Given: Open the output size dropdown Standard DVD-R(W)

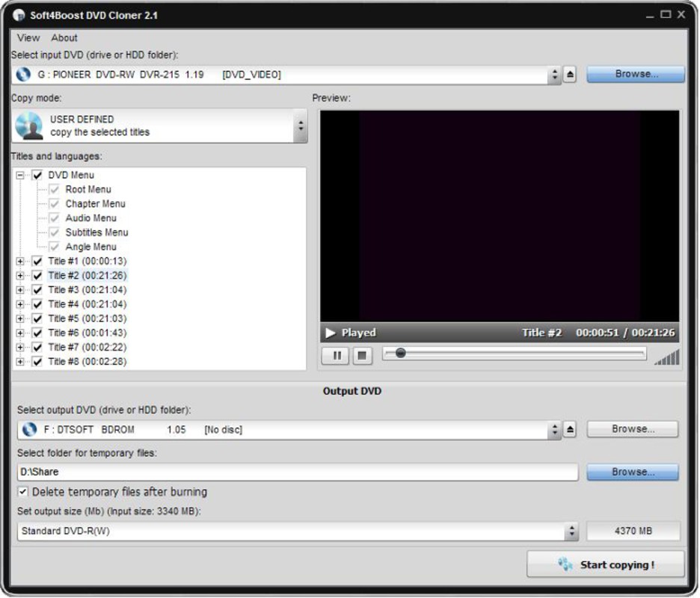Looking at the screenshot, I should pos(571,531).
